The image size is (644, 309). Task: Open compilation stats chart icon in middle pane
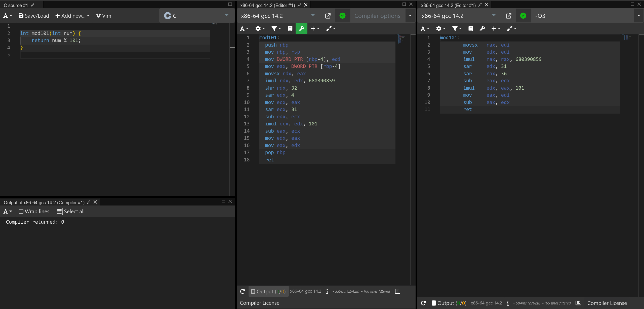[397, 291]
